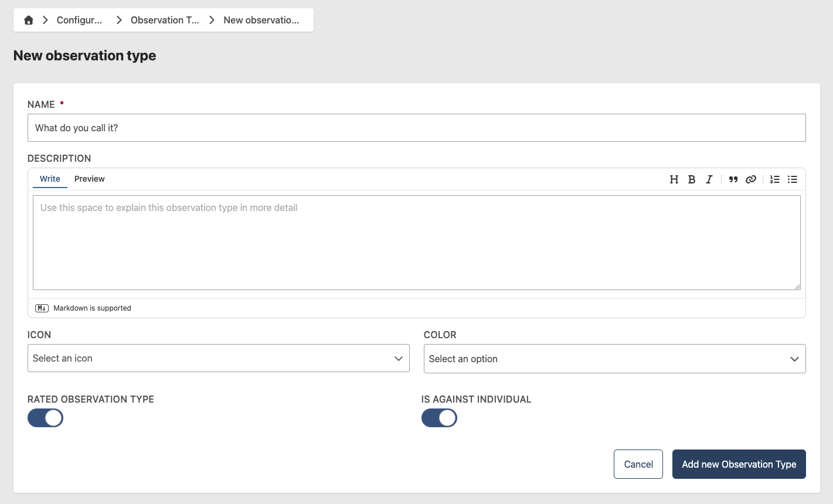833x504 pixels.
Task: Insert heading with the H icon
Action: coord(674,179)
